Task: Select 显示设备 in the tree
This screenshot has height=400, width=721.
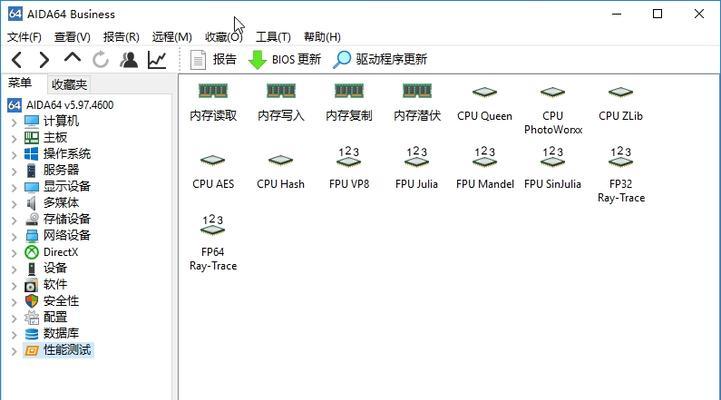Action: (57, 187)
